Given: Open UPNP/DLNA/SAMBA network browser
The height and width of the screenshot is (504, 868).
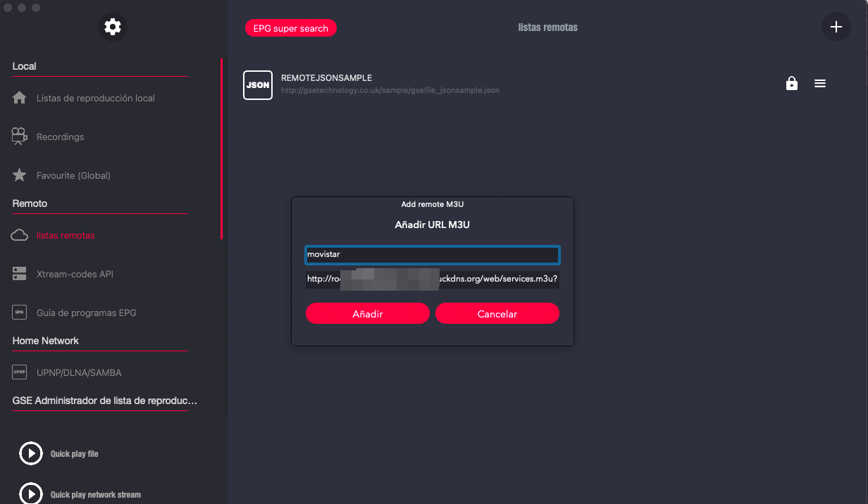Looking at the screenshot, I should tap(83, 372).
